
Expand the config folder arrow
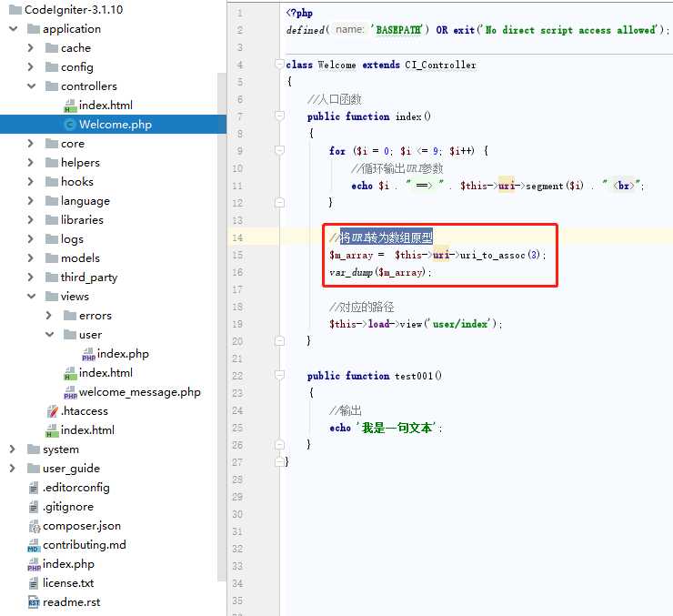click(31, 67)
